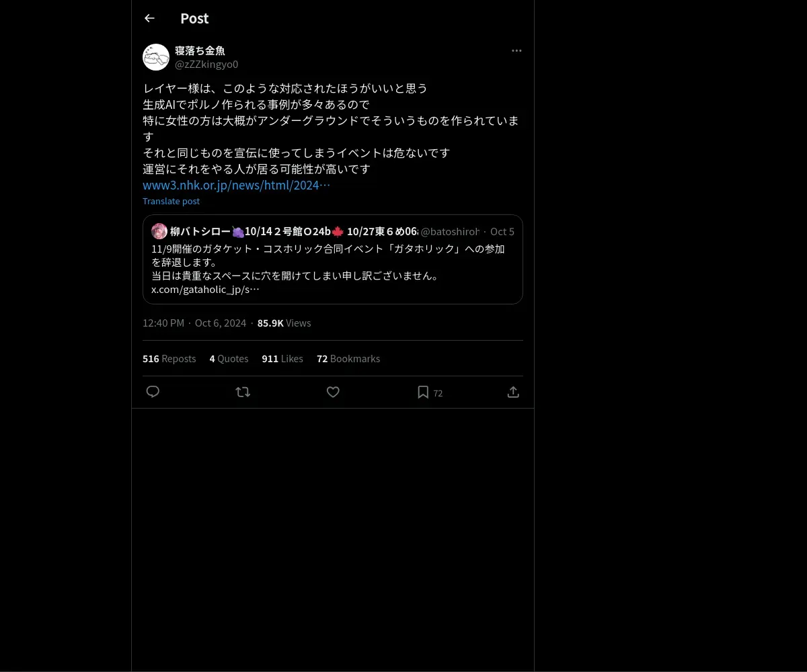View the 911 Likes list
The image size is (807, 672).
tap(282, 359)
